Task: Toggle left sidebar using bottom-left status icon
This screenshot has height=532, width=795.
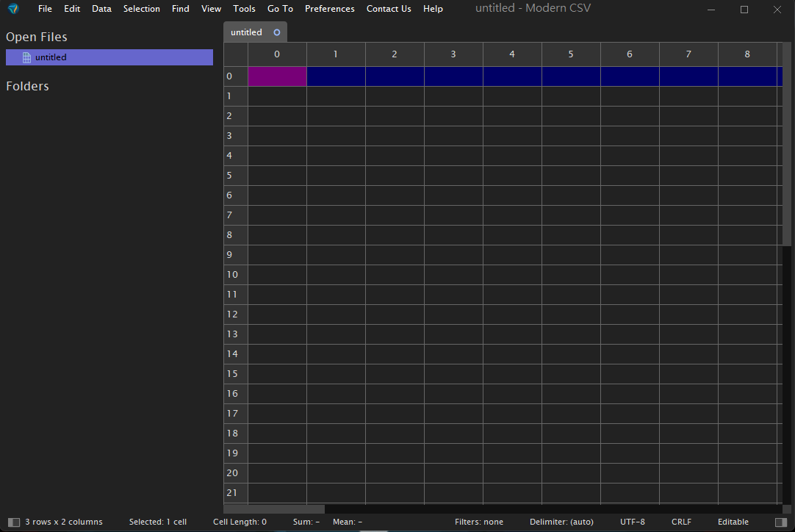Action: point(14,522)
